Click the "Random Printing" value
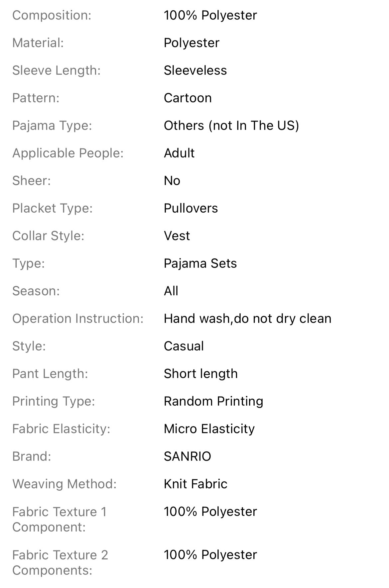389x588 pixels. (x=213, y=401)
